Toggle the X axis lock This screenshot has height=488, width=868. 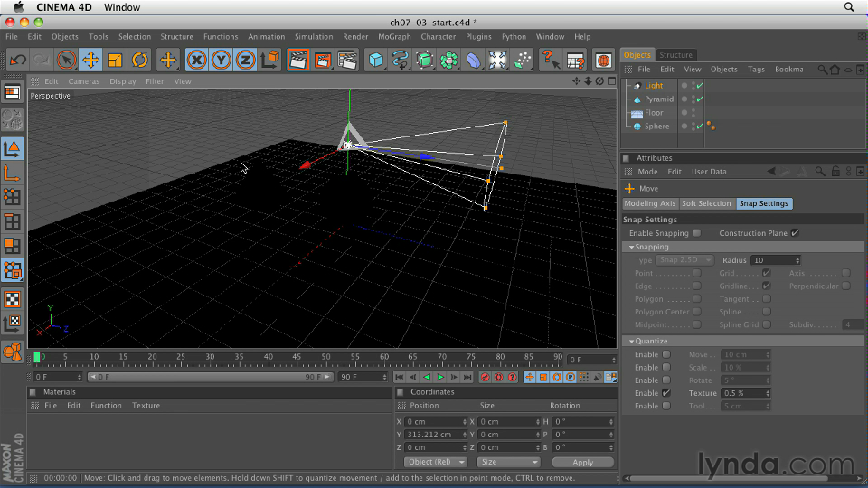pos(196,60)
